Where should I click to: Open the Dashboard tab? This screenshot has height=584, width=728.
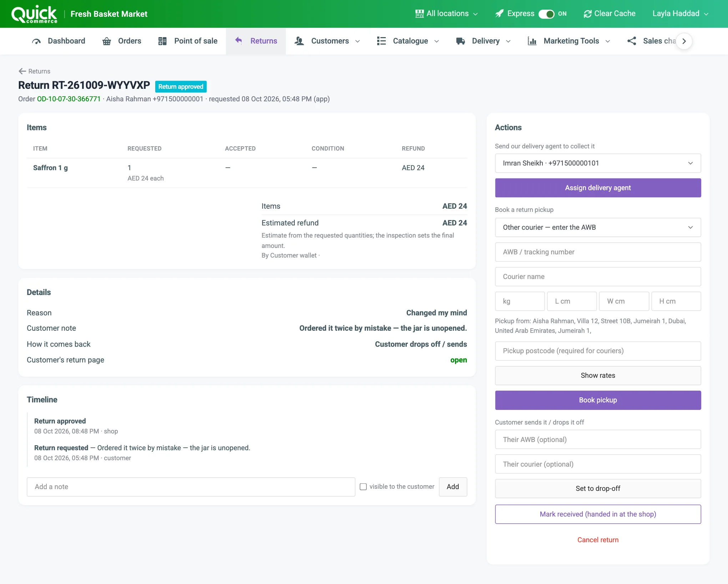pyautogui.click(x=59, y=41)
